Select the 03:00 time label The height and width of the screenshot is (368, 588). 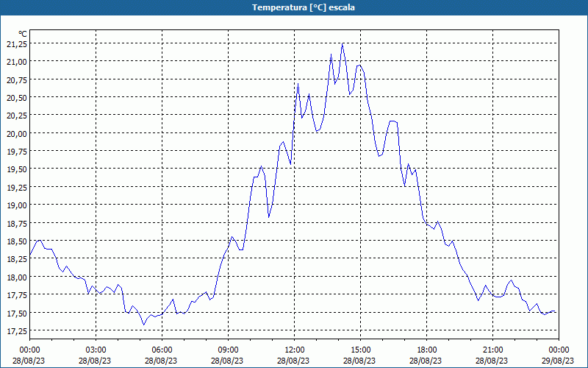pyautogui.click(x=96, y=350)
